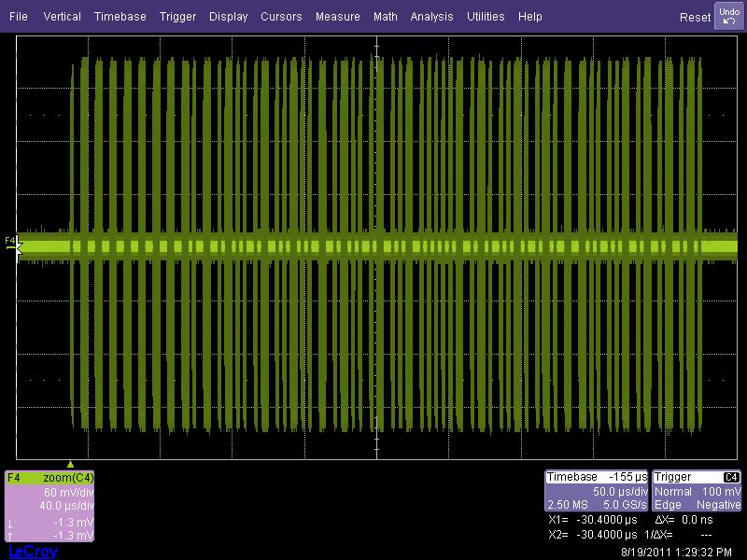Screen dimensions: 747x560
Task: Click the 100 mV trigger level value
Action: (x=721, y=492)
